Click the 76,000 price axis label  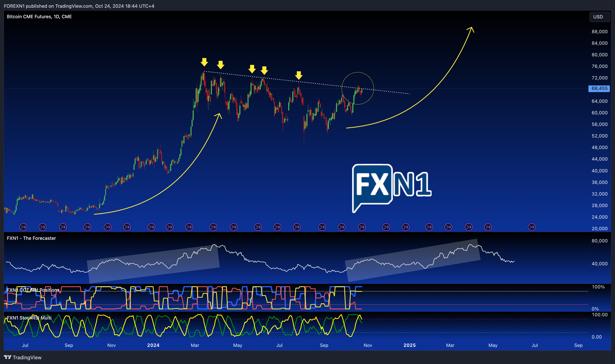click(x=600, y=66)
